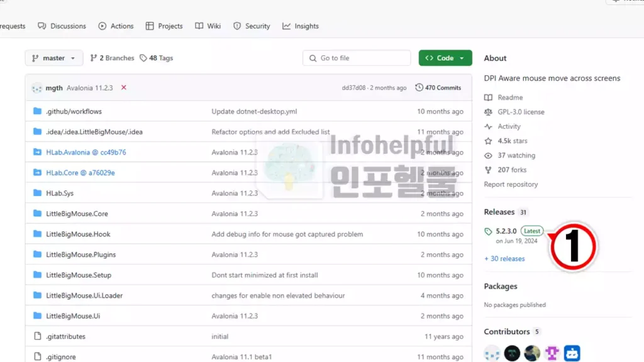The height and width of the screenshot is (362, 644).
Task: Open the Packages heading link
Action: pyautogui.click(x=500, y=287)
